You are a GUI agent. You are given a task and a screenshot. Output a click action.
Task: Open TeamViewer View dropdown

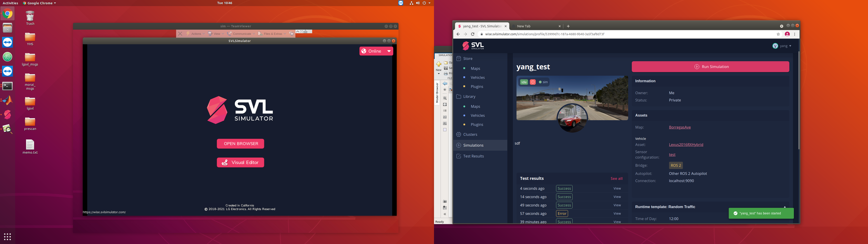coord(216,34)
